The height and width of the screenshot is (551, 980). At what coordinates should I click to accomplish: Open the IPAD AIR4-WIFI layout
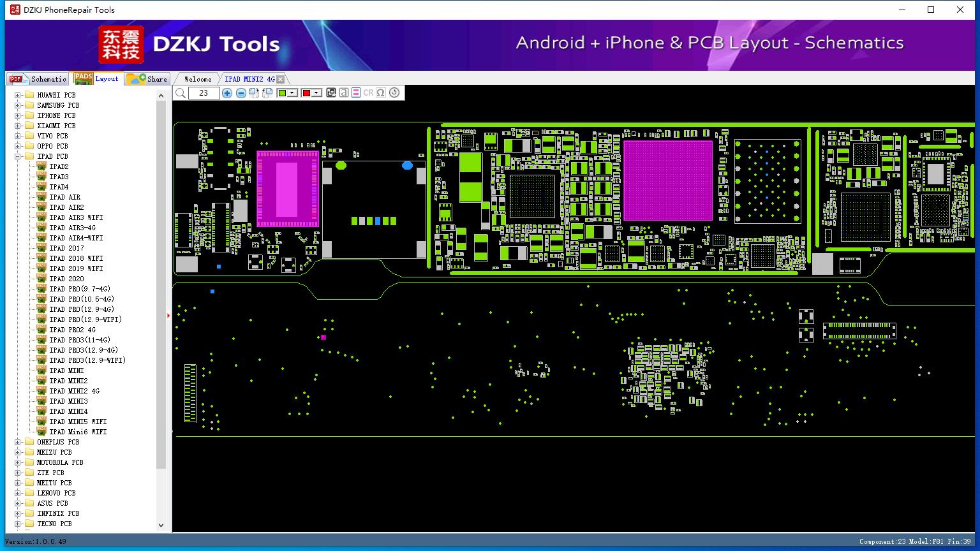pyautogui.click(x=76, y=238)
